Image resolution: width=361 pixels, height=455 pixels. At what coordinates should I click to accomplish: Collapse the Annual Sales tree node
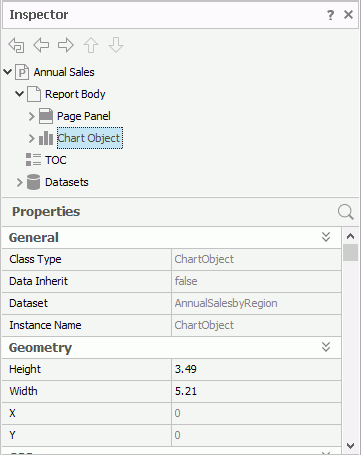(x=8, y=72)
